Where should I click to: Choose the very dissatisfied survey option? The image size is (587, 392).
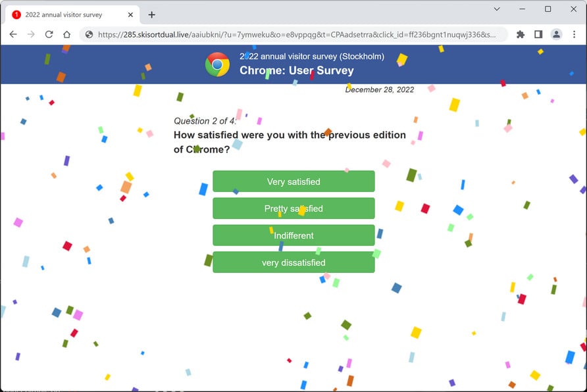click(x=293, y=262)
